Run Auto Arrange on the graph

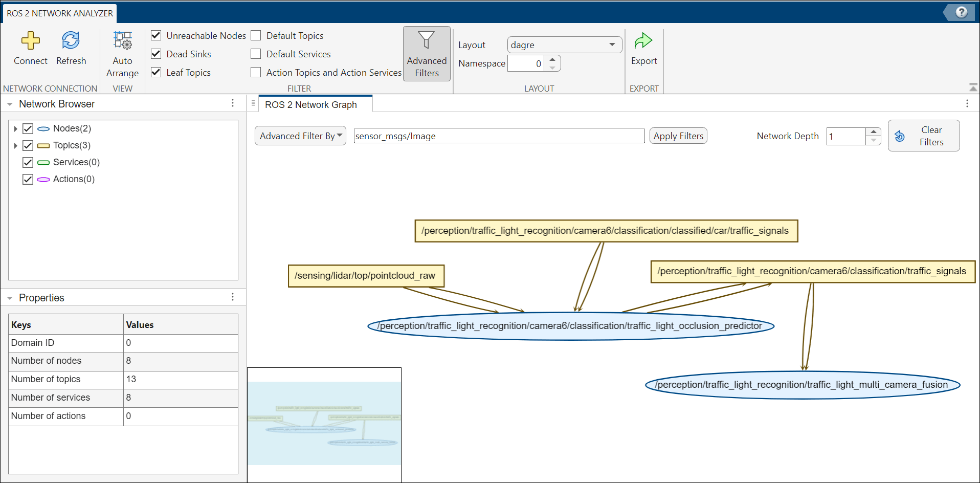(x=122, y=41)
